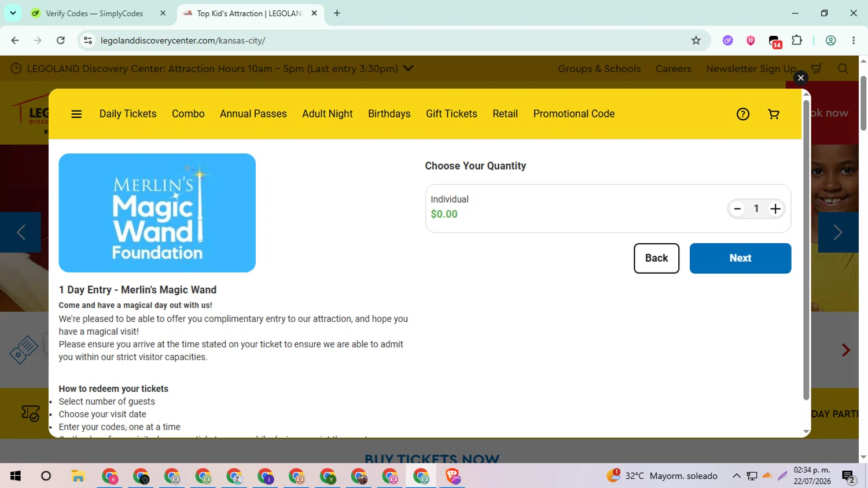Image resolution: width=868 pixels, height=488 pixels.
Task: Increase Individual ticket quantity
Action: tap(775, 209)
